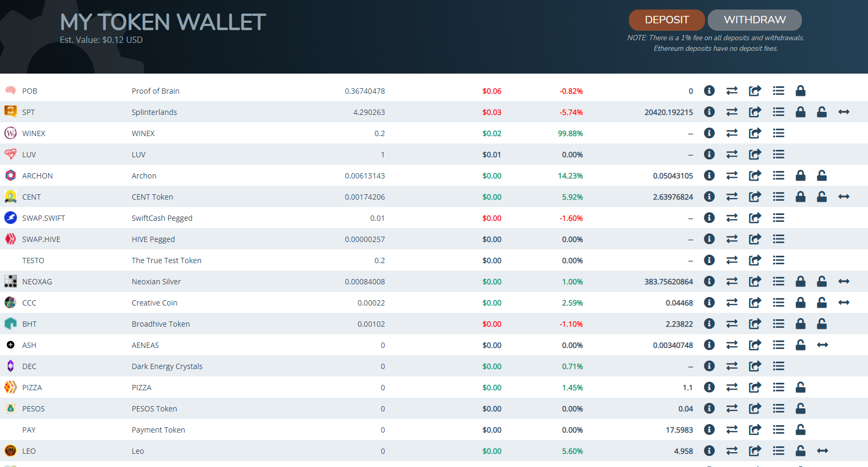Click send/share icon in POB row
The width and height of the screenshot is (868, 467).
pos(755,91)
